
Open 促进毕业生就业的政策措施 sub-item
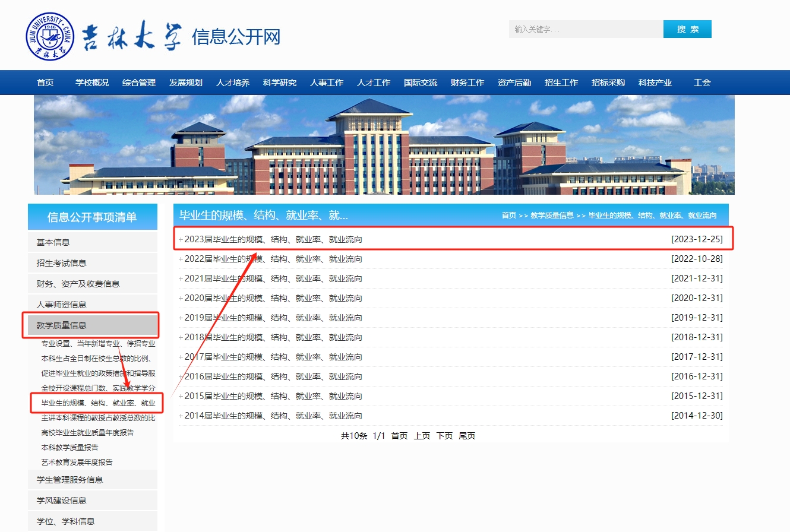click(x=98, y=373)
